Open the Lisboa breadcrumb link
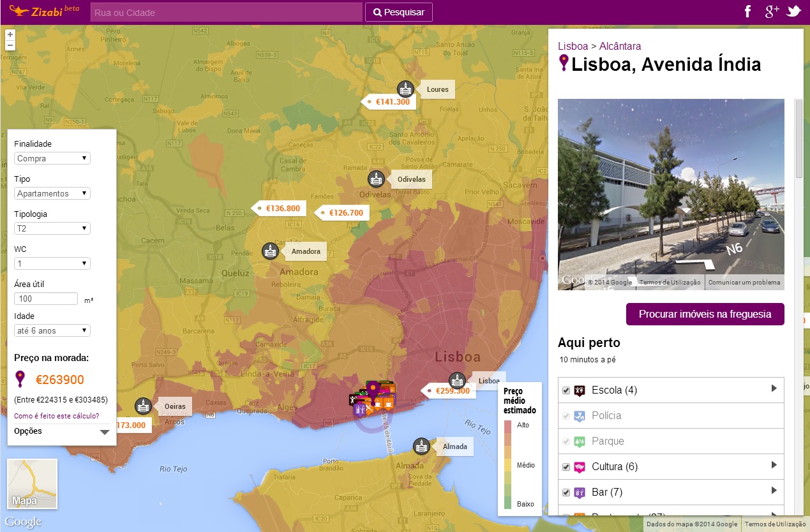 tap(573, 46)
